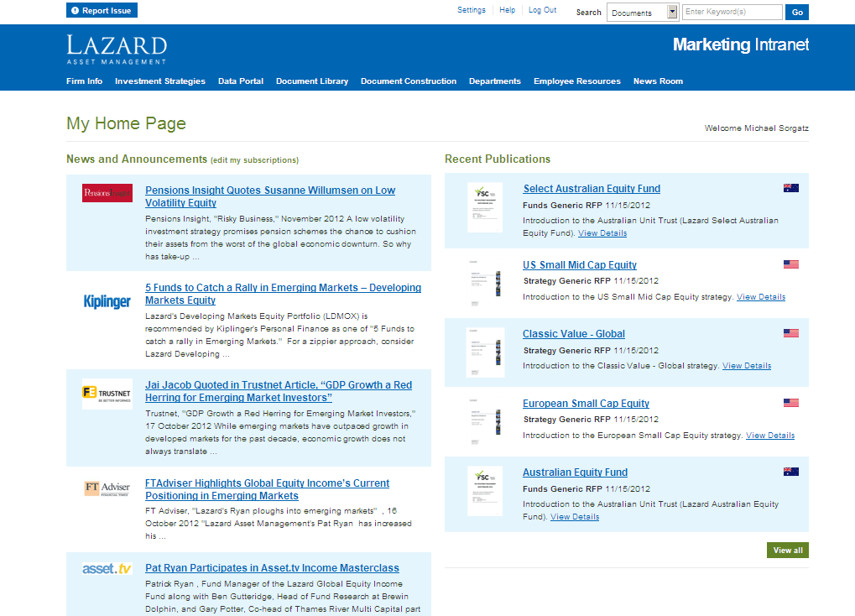Click US flag beside Classic Value - Global

[790, 333]
